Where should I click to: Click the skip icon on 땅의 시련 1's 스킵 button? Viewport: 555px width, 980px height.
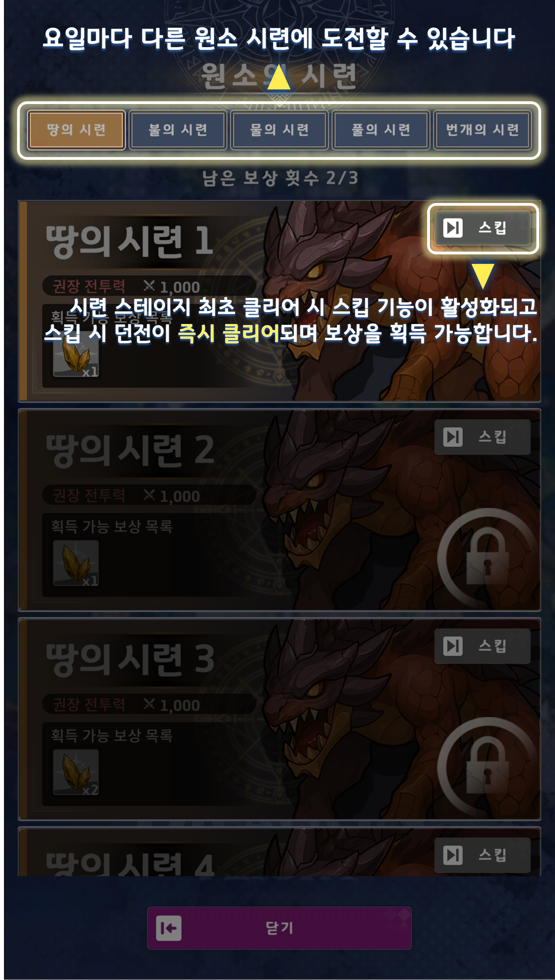point(452,228)
